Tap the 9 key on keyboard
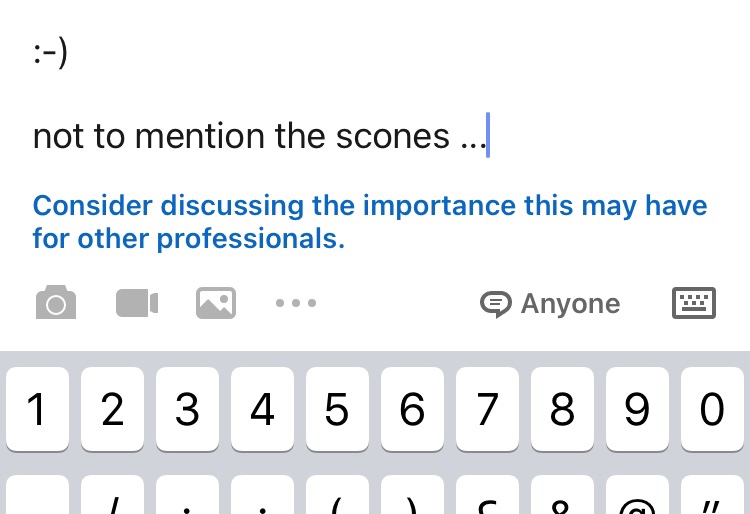The height and width of the screenshot is (514, 750). (637, 409)
